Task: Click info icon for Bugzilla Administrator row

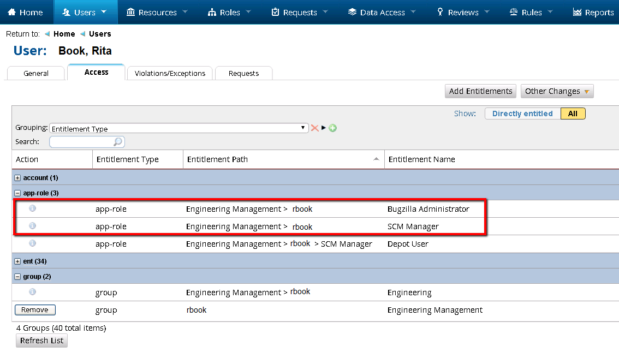Action: click(x=32, y=208)
